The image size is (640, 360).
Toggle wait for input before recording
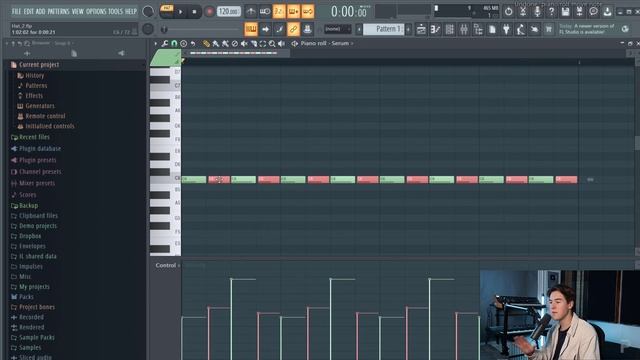(265, 11)
